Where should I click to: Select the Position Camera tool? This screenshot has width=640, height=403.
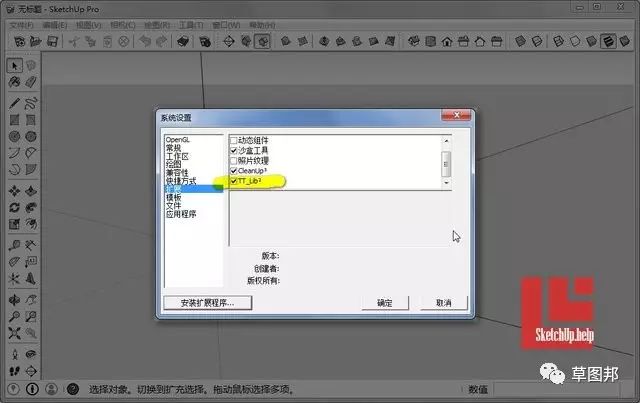click(x=15, y=354)
